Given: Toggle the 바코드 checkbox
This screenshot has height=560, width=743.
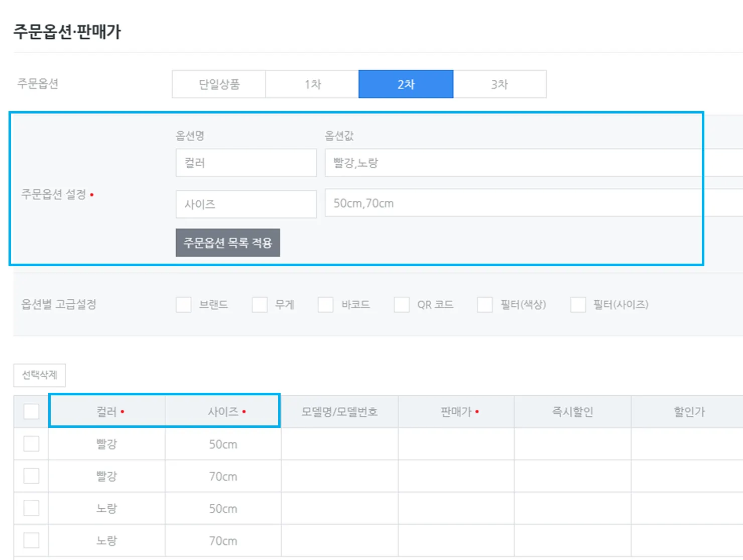Looking at the screenshot, I should pyautogui.click(x=326, y=305).
